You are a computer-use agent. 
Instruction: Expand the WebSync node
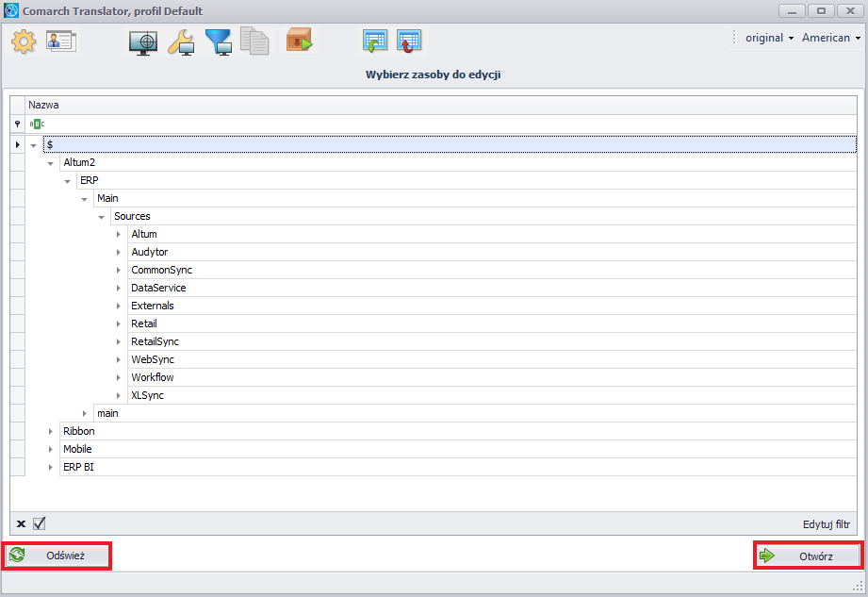tap(118, 360)
